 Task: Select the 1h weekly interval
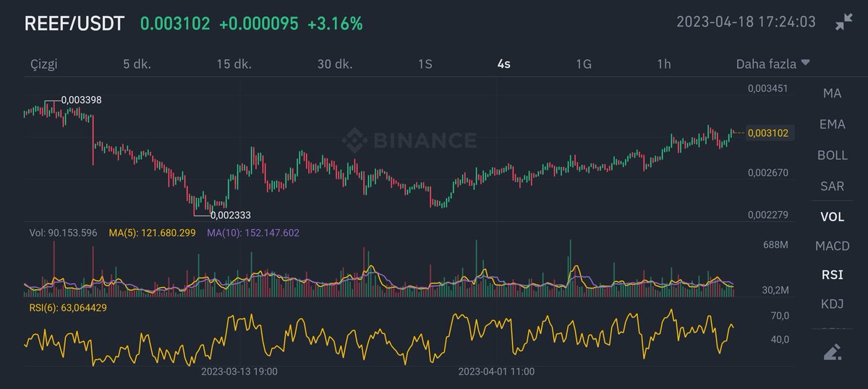(664, 64)
